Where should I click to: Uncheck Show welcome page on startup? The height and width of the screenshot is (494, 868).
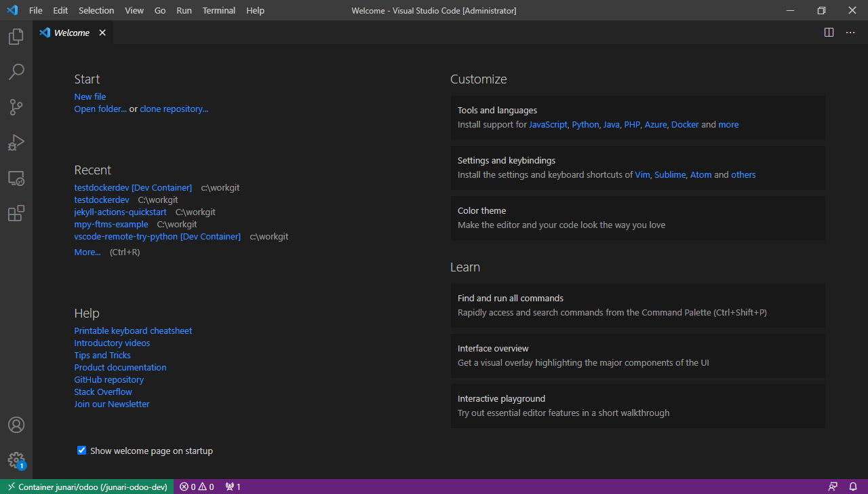[x=82, y=450]
